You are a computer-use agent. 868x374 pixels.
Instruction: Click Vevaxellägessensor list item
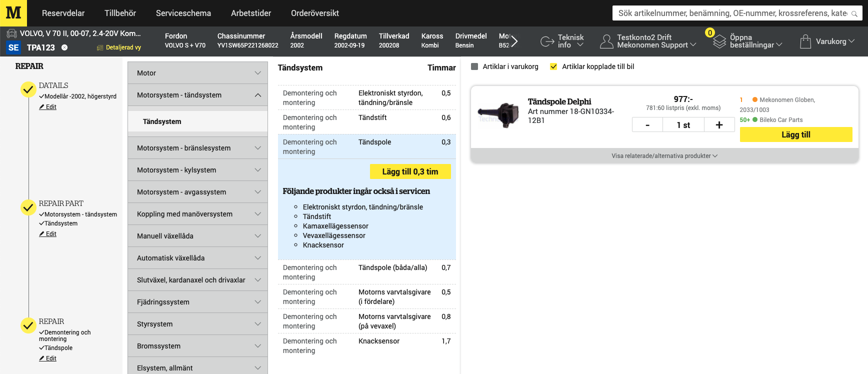[x=334, y=235]
